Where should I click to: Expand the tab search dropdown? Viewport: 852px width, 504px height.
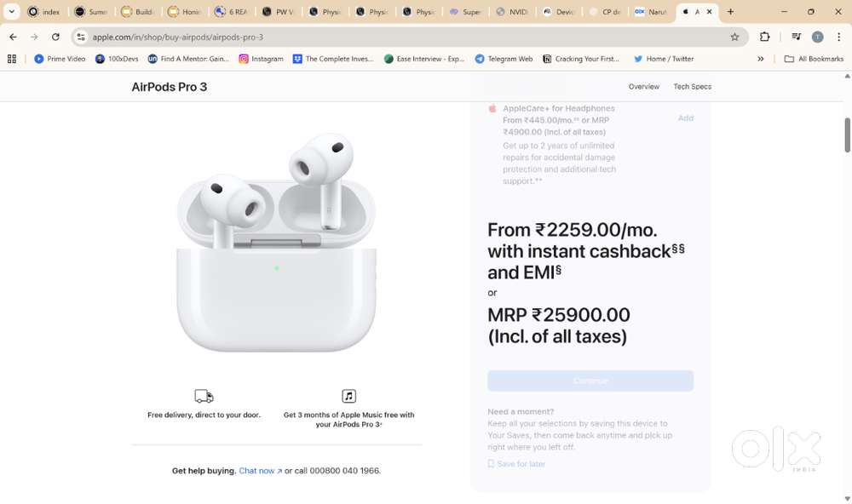coord(14,13)
